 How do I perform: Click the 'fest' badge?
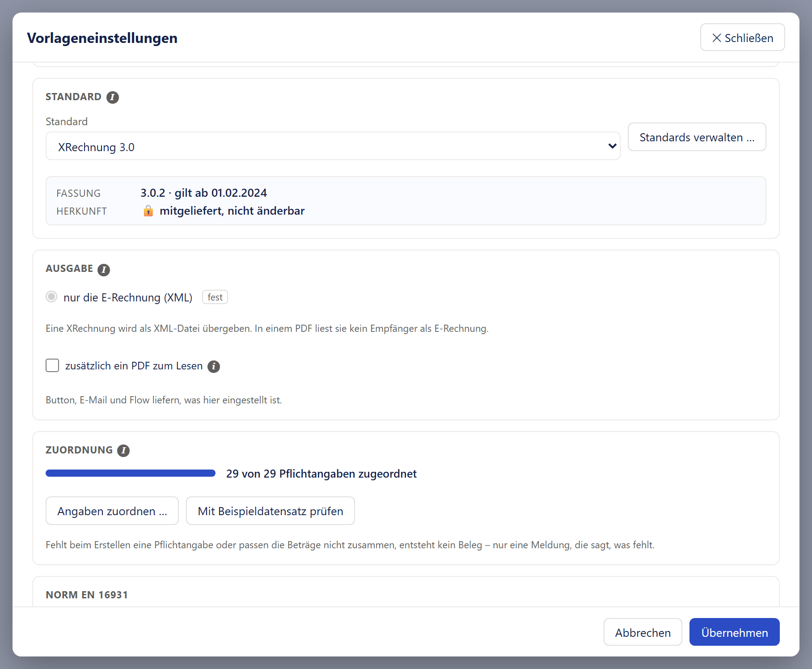click(x=215, y=297)
